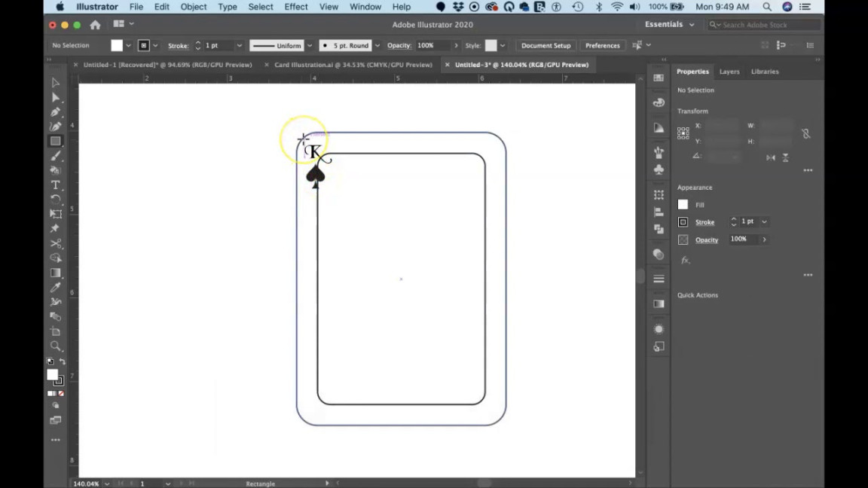This screenshot has width=868, height=488.
Task: Change screen mode button
Action: (55, 420)
